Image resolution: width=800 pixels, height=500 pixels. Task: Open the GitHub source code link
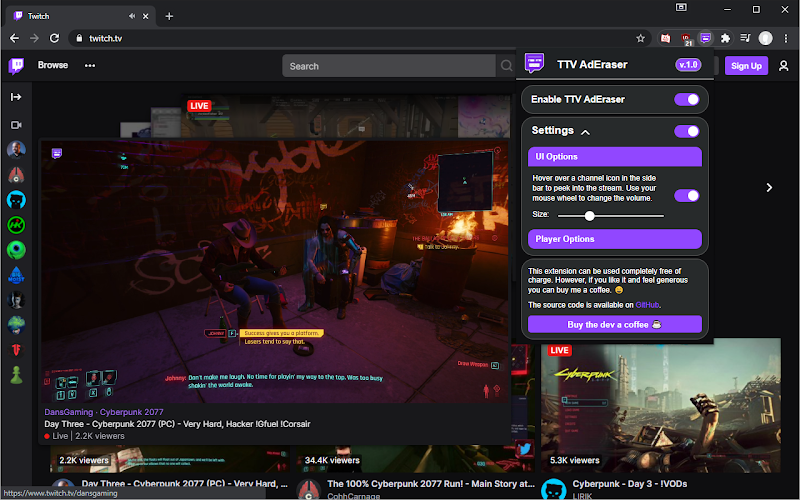[647, 305]
